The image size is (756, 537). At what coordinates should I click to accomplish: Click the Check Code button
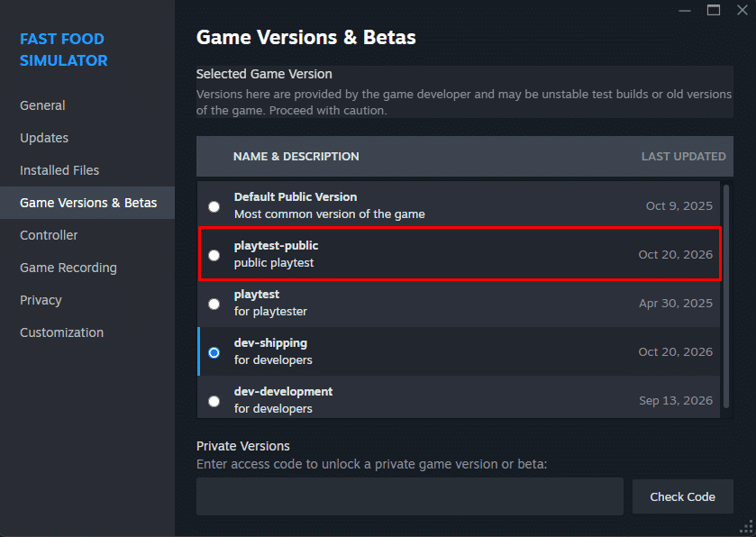tap(683, 496)
